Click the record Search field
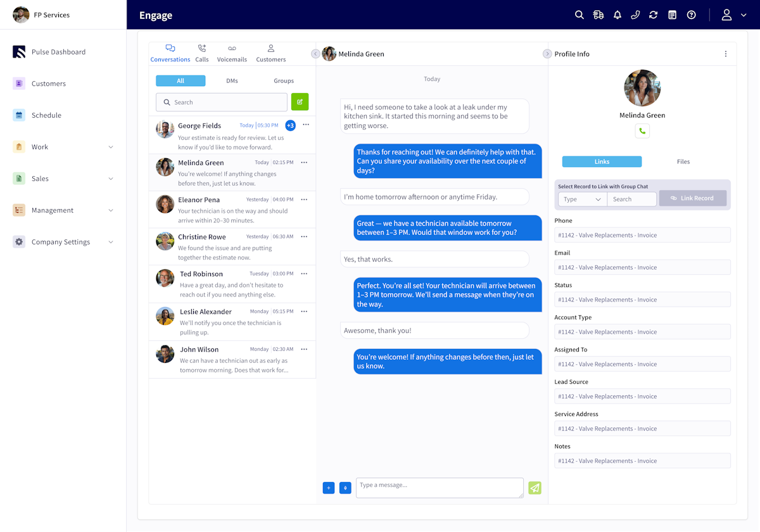760x532 pixels. 631,199
